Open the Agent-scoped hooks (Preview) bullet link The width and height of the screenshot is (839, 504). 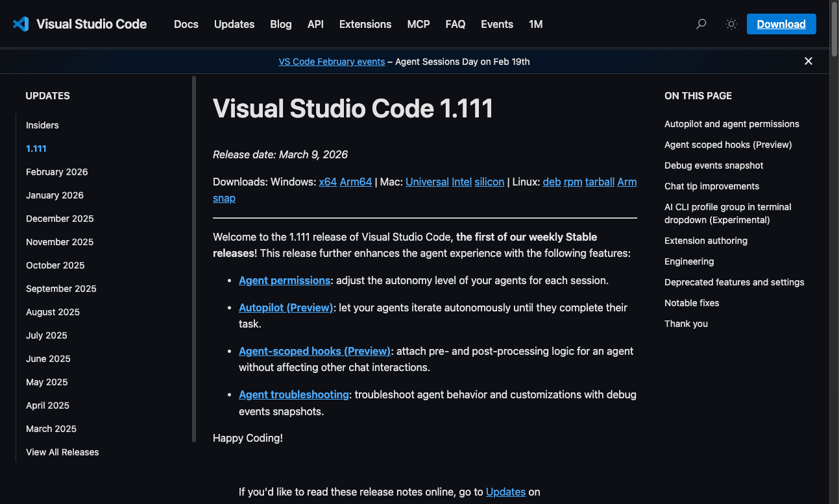point(315,351)
